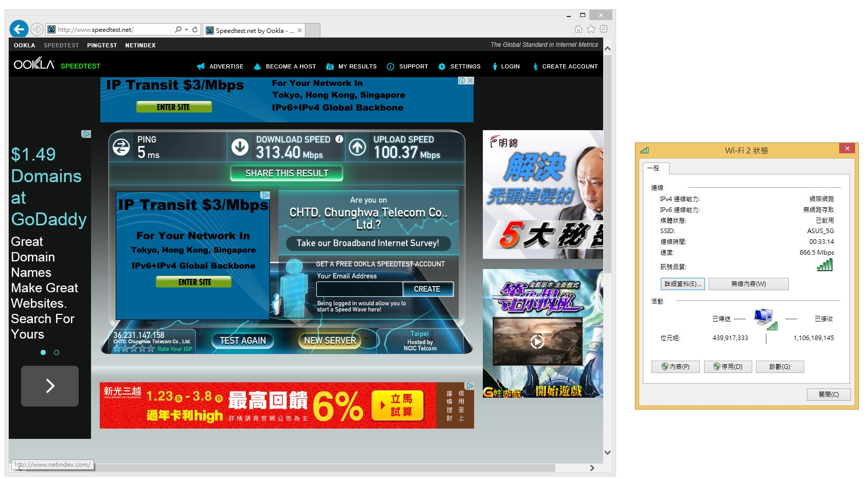The height and width of the screenshot is (479, 868).
Task: Click the page scroll up arrow
Action: coord(607,49)
